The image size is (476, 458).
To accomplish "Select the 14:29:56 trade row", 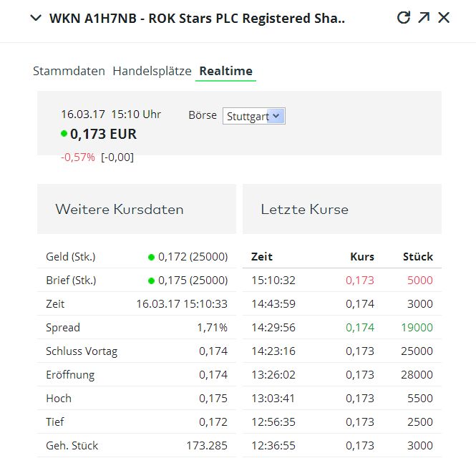I will click(341, 328).
